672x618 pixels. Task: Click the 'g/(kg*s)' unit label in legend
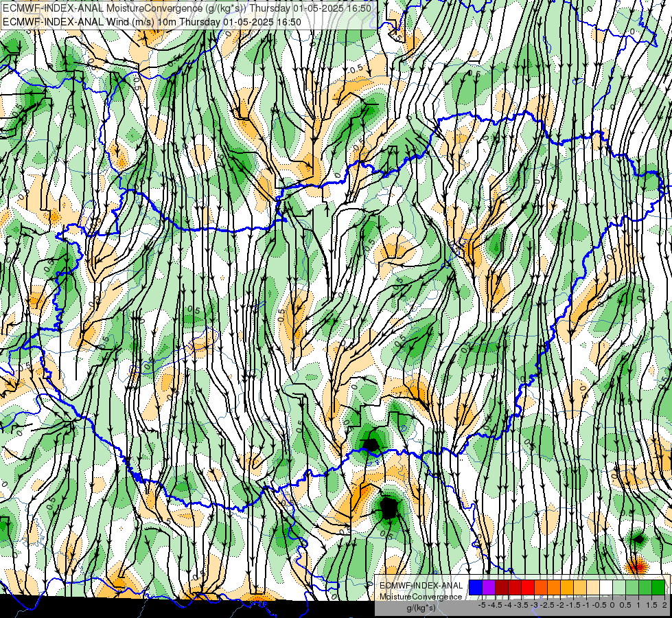421,608
